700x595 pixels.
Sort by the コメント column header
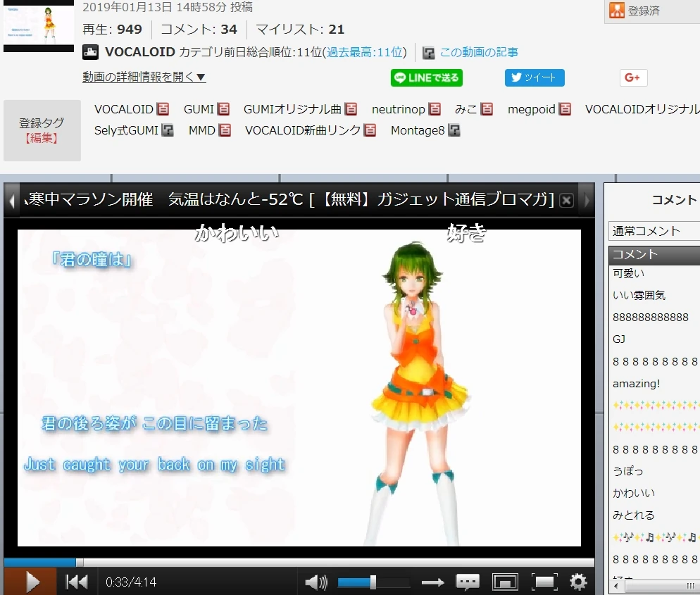[x=654, y=254]
